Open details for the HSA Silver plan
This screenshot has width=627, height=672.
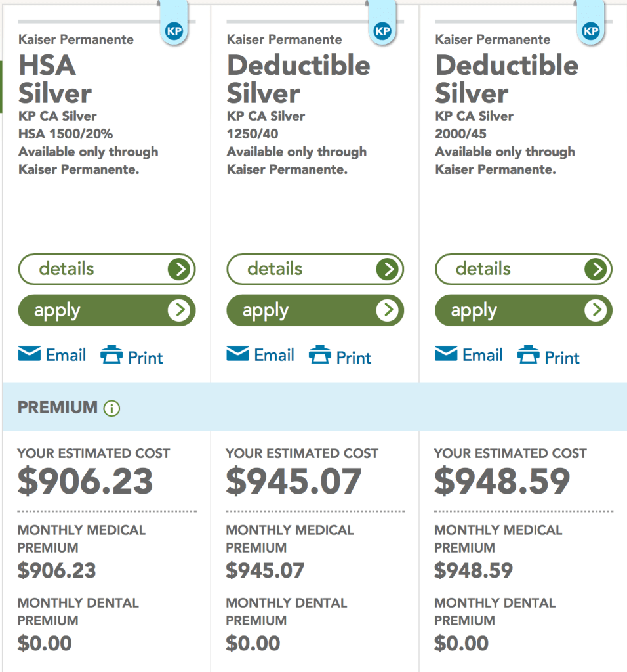[107, 269]
